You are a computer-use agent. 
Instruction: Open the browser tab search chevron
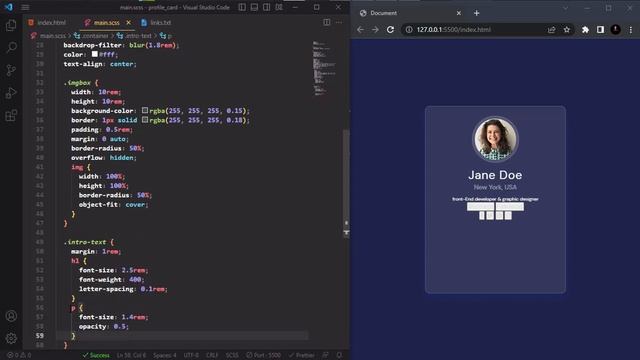565,8
